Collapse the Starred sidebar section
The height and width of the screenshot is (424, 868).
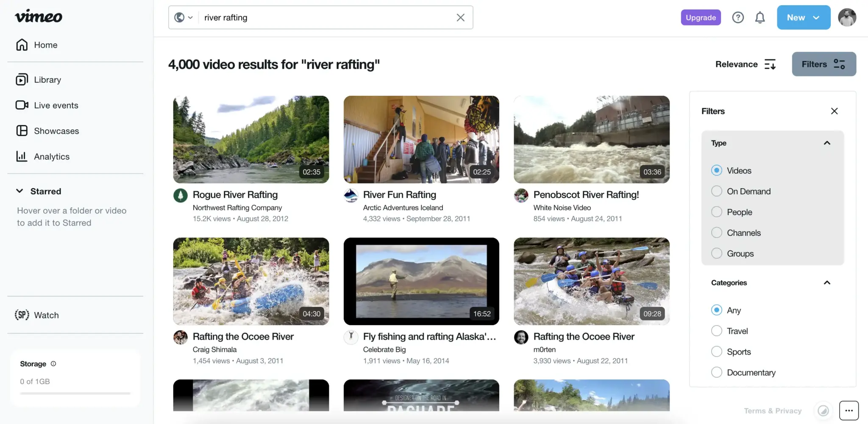[x=19, y=191]
